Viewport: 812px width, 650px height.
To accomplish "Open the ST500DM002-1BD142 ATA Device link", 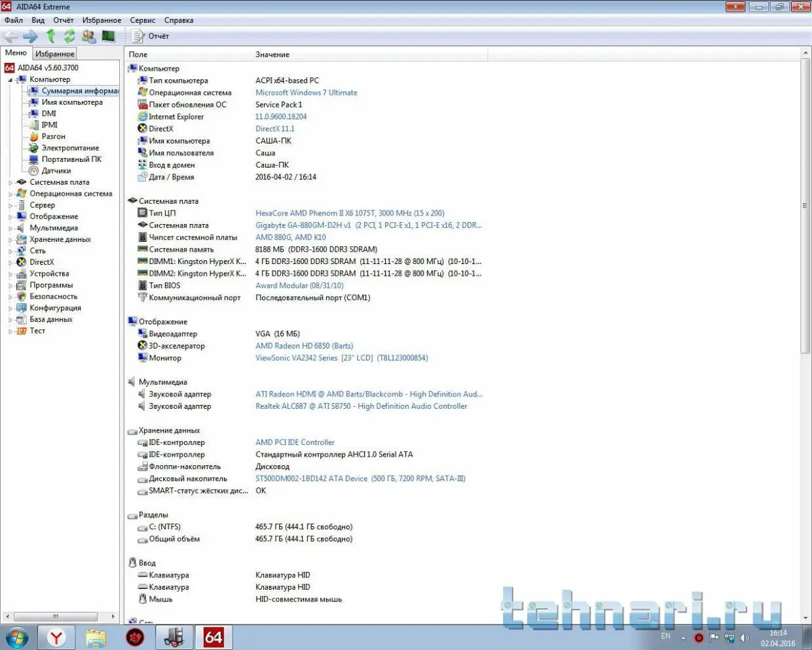I will tap(360, 478).
